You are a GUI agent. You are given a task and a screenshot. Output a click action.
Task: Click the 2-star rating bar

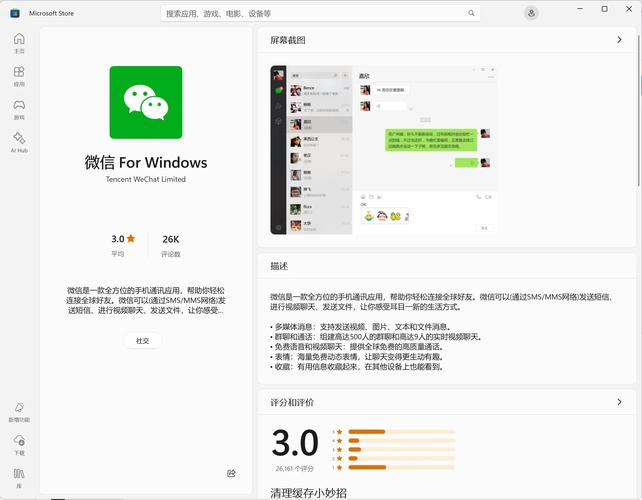coord(402,458)
